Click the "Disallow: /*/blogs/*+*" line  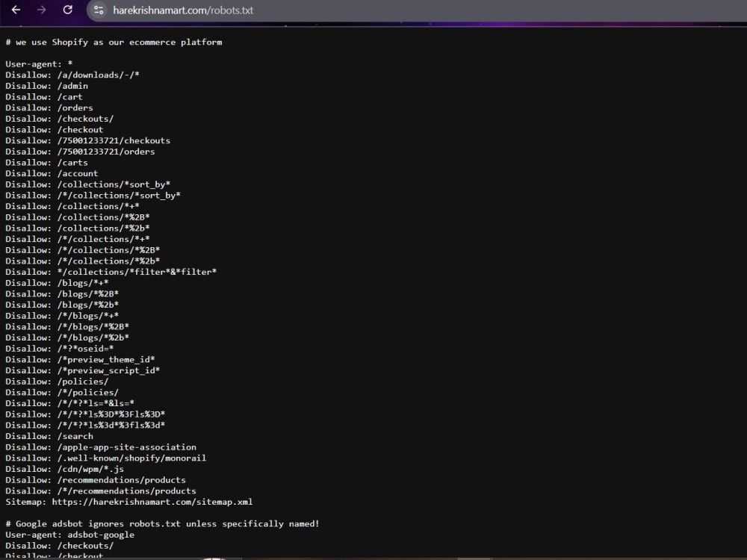point(63,316)
